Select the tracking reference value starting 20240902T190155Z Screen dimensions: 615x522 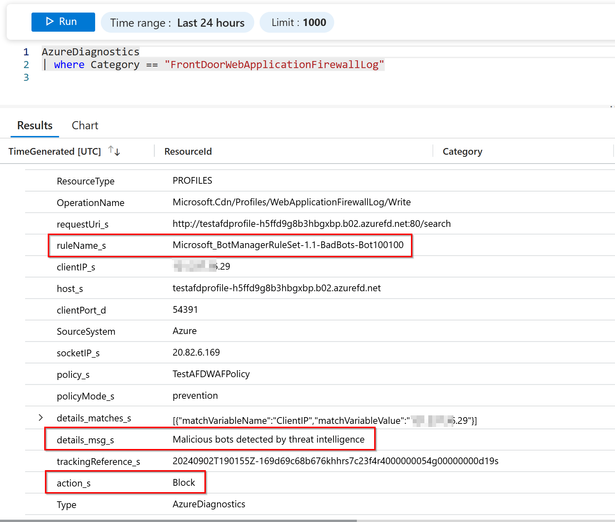click(x=335, y=461)
